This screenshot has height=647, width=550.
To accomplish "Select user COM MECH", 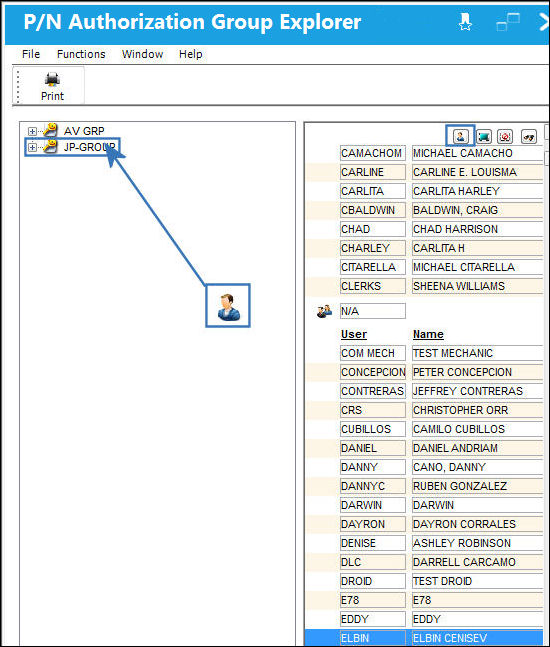I will pos(373,353).
